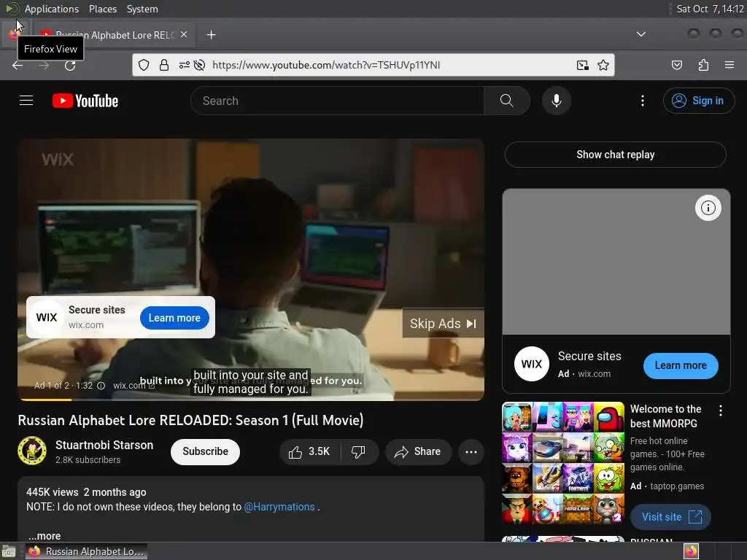Open Stuartnobi Starson channel name link
The height and width of the screenshot is (560, 747).
coord(104,445)
